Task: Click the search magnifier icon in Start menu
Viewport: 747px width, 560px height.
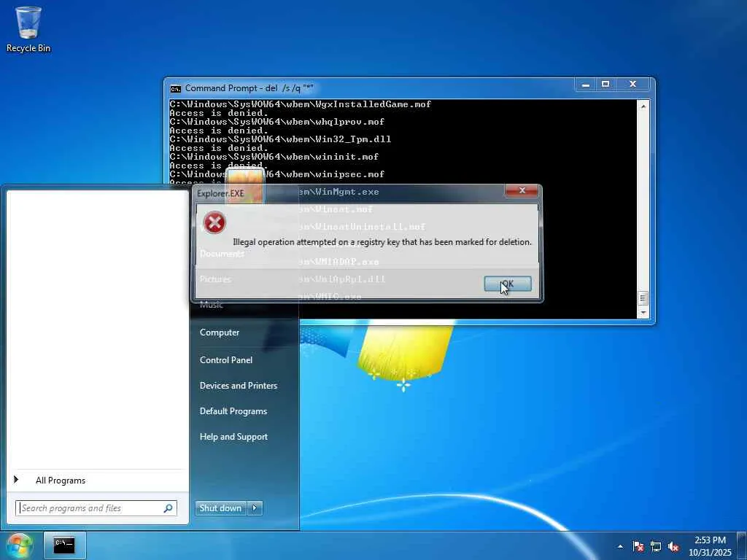Action: coord(168,508)
